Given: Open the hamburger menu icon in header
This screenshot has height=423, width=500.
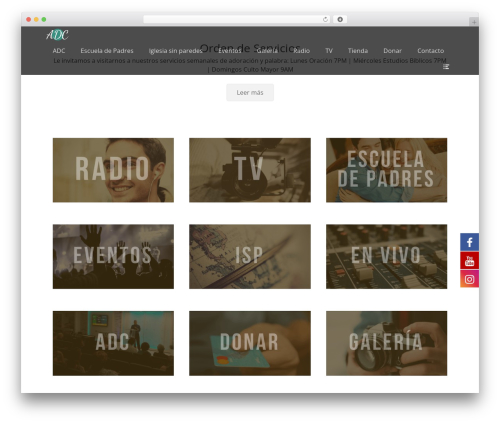Looking at the screenshot, I should click(446, 67).
